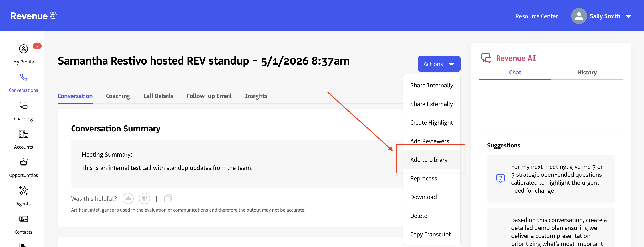Click the artificial intelligence disclaimer text
The width and height of the screenshot is (644, 247).
(x=188, y=210)
